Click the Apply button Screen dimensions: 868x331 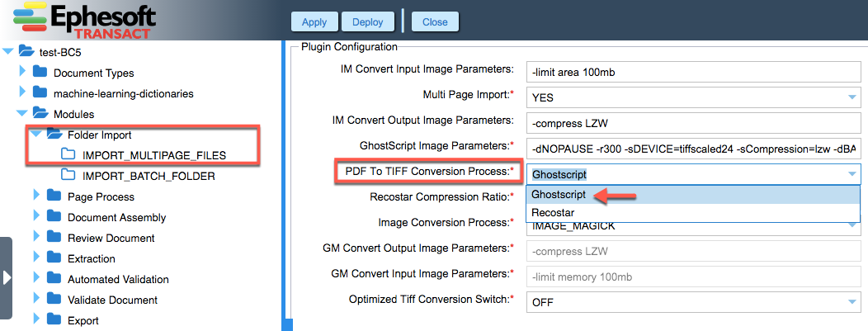coord(314,21)
